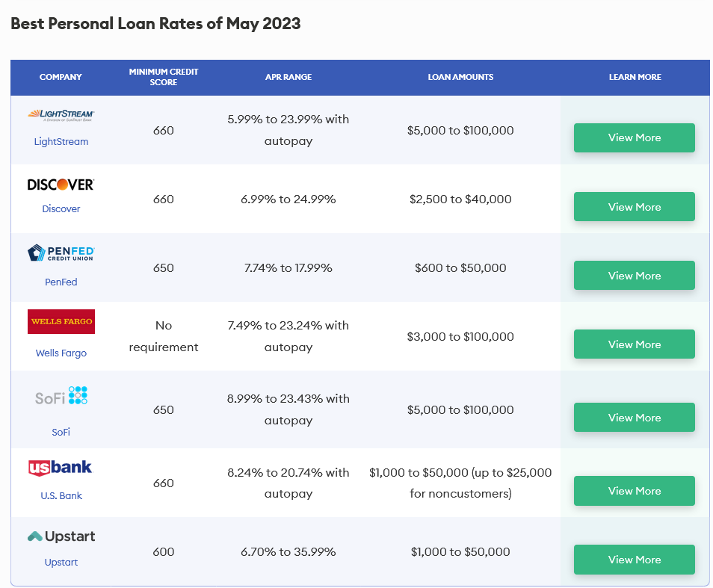Open the U.S. Bank text link
This screenshot has width=713, height=588.
[61, 495]
